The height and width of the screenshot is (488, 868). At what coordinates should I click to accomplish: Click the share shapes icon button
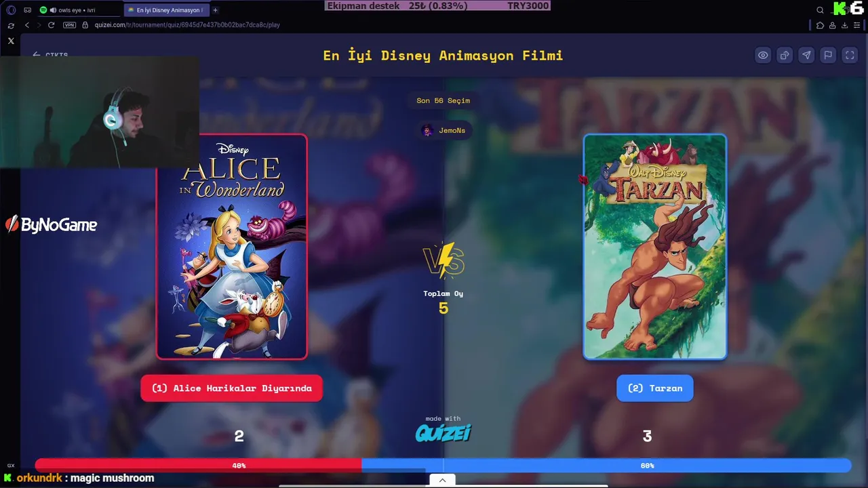pos(785,56)
